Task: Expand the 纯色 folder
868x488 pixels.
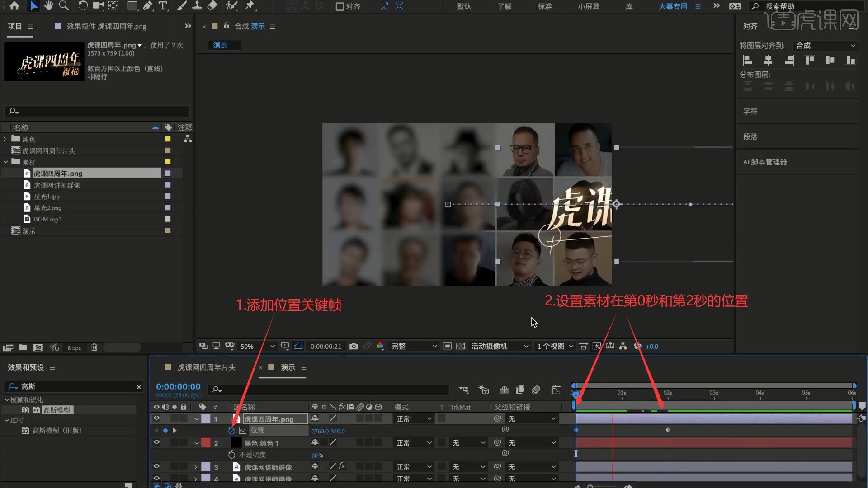Action: (x=5, y=139)
